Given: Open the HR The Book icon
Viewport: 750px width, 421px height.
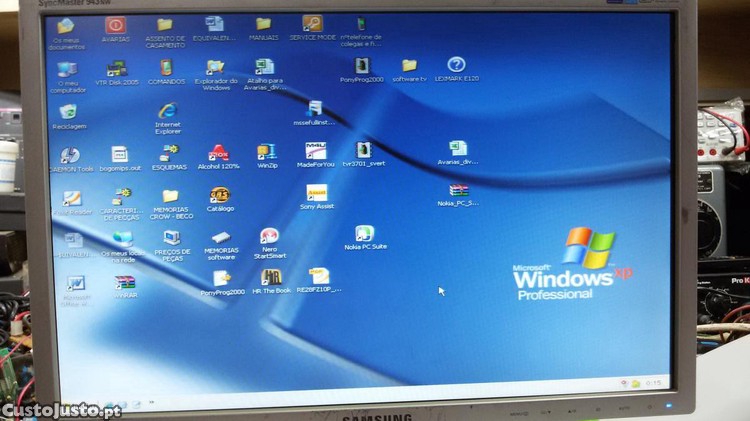Looking at the screenshot, I should 271,277.
